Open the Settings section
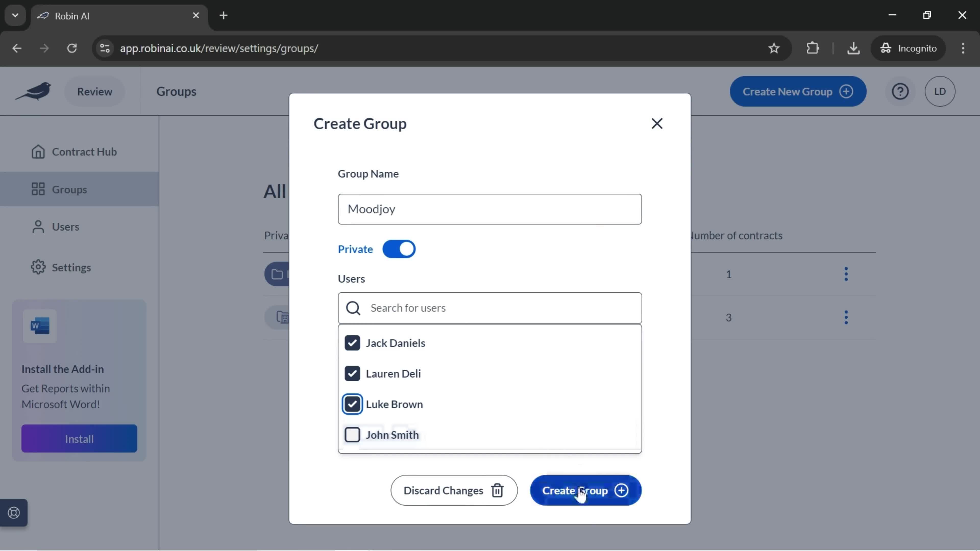The image size is (980, 551). 71,267
